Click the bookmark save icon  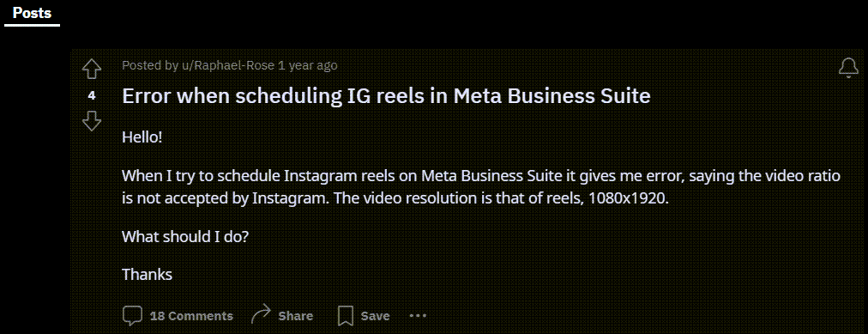346,316
